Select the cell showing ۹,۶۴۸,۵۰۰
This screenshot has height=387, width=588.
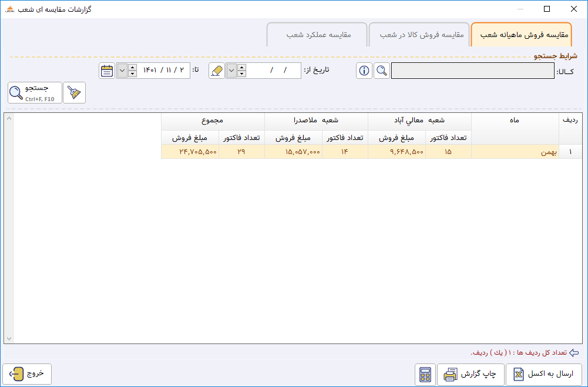[397, 152]
